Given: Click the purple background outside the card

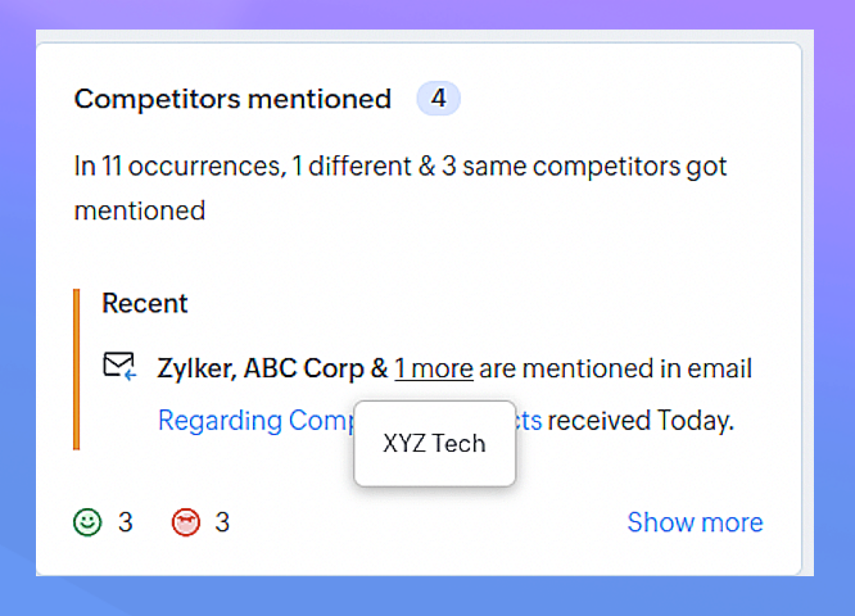Looking at the screenshot, I should coord(424,14).
